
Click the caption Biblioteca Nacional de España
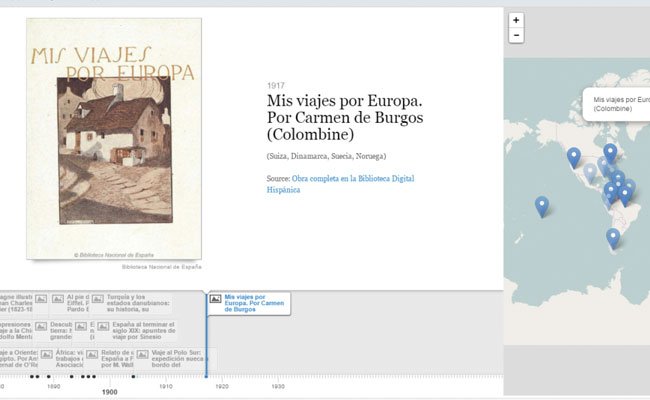162,267
